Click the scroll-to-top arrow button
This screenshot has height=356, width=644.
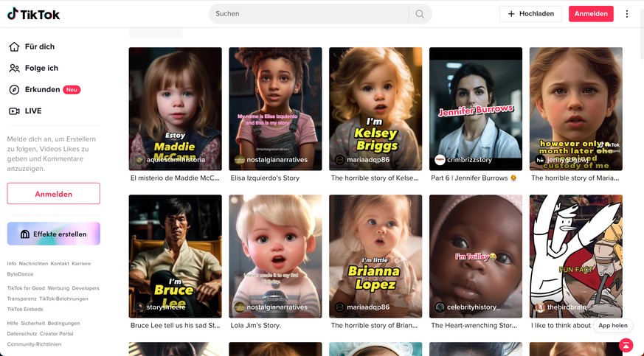[x=626, y=345]
